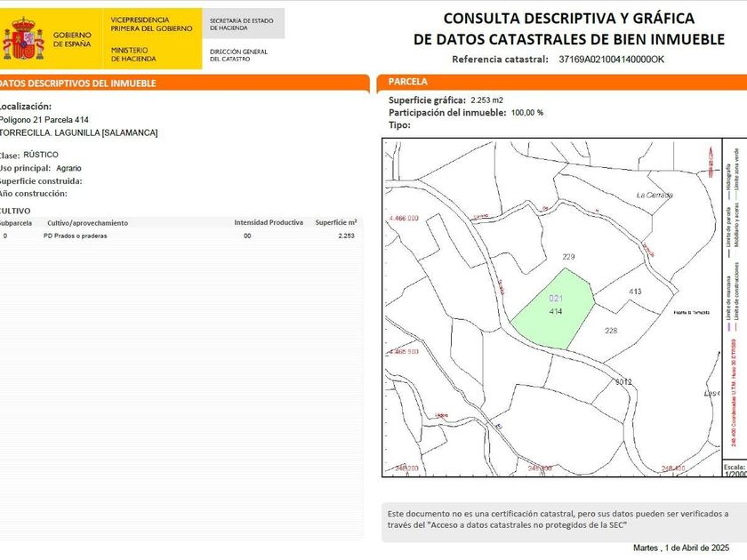Click the 'Cultivo/aprovechamiento' column header
This screenshot has height=560, width=747.
coord(88,223)
